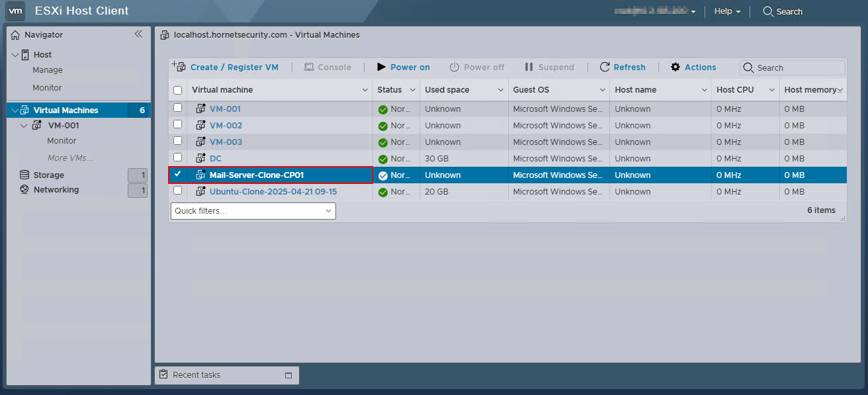Viewport: 868px width, 395px height.
Task: Check the DC row checkbox
Action: point(177,157)
